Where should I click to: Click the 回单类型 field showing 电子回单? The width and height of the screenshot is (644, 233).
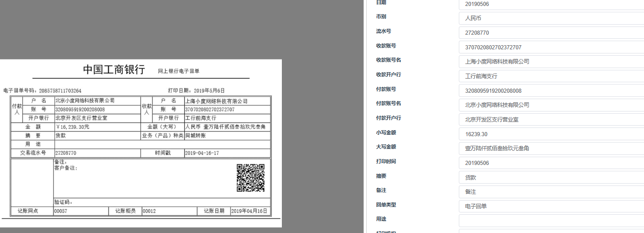click(551, 207)
